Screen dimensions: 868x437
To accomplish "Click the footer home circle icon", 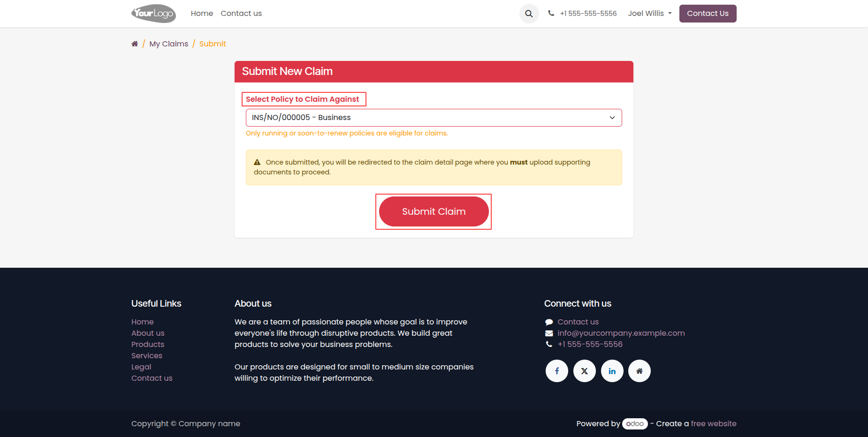I will pyautogui.click(x=640, y=371).
